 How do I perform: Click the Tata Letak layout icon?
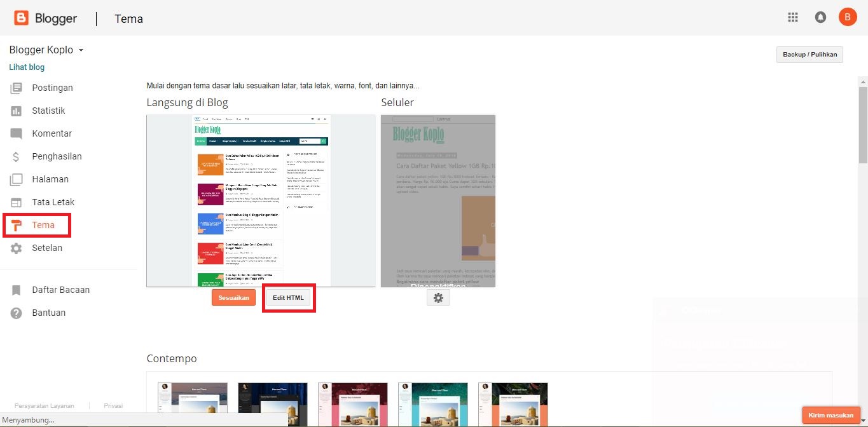(17, 202)
